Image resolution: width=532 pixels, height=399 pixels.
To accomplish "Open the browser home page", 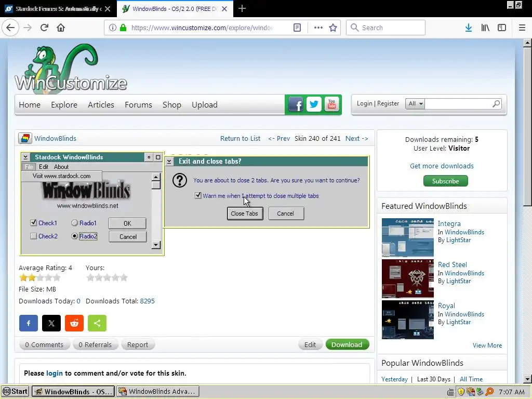I will 61,28.
